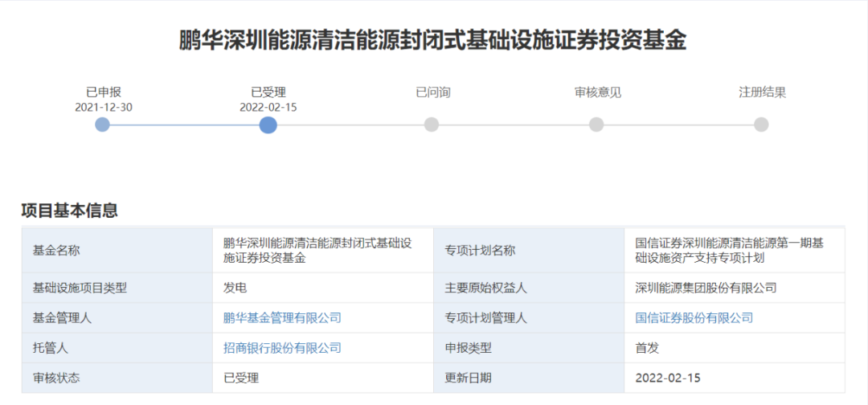The height and width of the screenshot is (405, 868).
Task: Open the 国信证券股份有限公司 link
Action: pos(694,317)
